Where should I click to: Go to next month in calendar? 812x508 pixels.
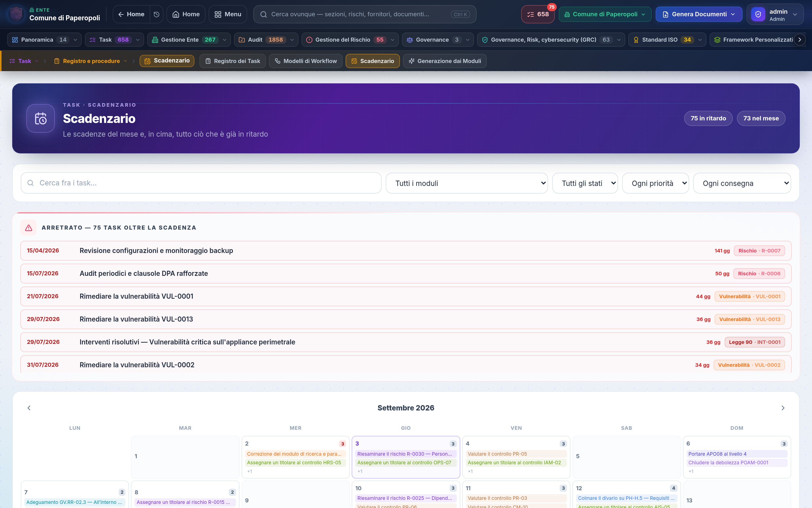tap(783, 408)
